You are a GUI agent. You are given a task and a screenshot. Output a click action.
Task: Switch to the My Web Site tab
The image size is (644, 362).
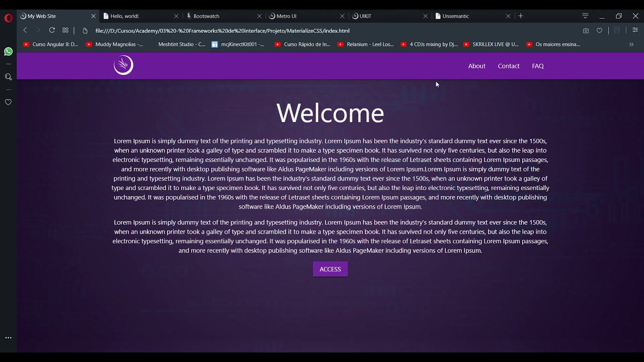tap(58, 16)
